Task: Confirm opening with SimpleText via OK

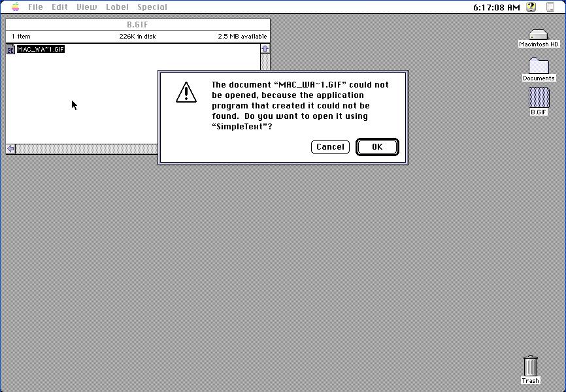Action: pos(377,147)
